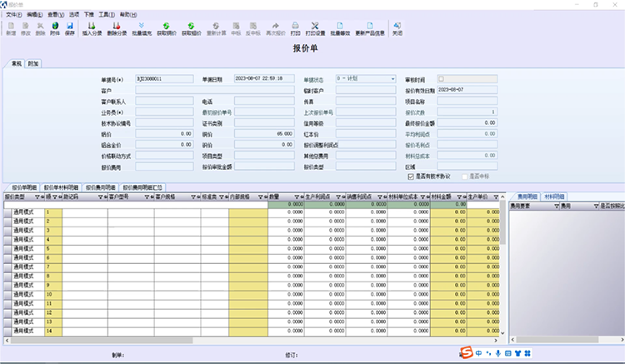Open the 下推 menu
The image size is (625, 364).
click(89, 15)
